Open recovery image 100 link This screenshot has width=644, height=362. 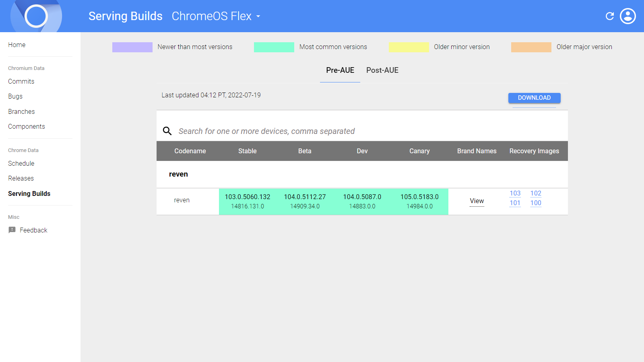click(535, 203)
